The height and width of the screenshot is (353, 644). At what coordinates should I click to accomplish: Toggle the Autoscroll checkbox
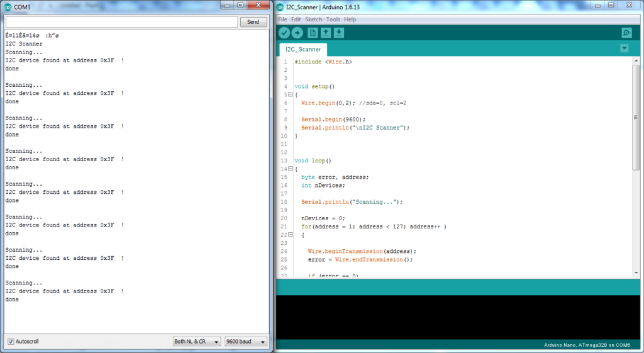pos(11,342)
